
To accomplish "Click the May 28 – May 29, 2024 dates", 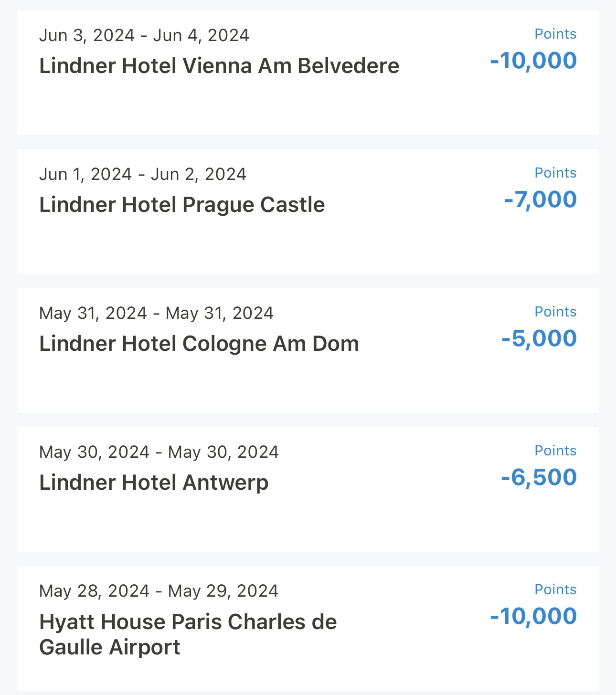I will 159,591.
